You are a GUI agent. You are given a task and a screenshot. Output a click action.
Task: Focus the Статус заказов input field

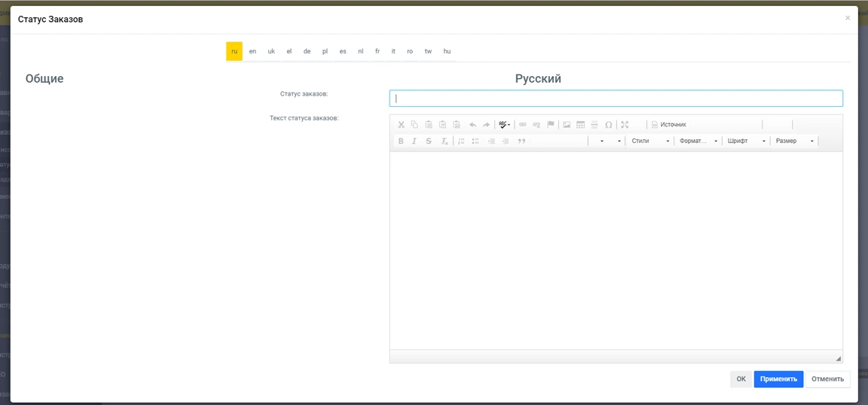click(x=616, y=99)
